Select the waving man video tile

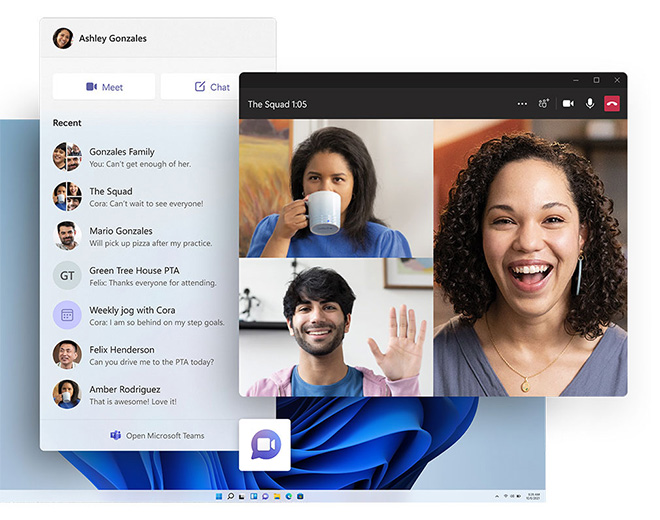click(336, 327)
